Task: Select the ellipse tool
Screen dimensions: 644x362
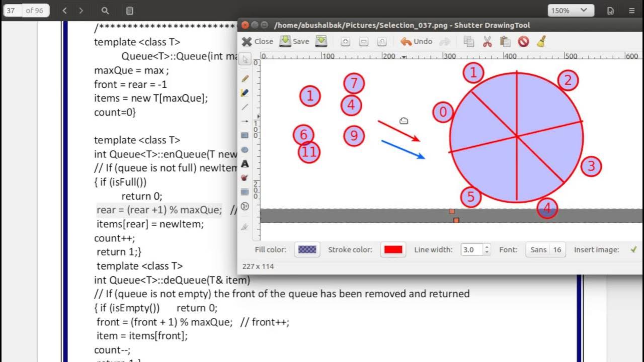Action: [x=245, y=150]
